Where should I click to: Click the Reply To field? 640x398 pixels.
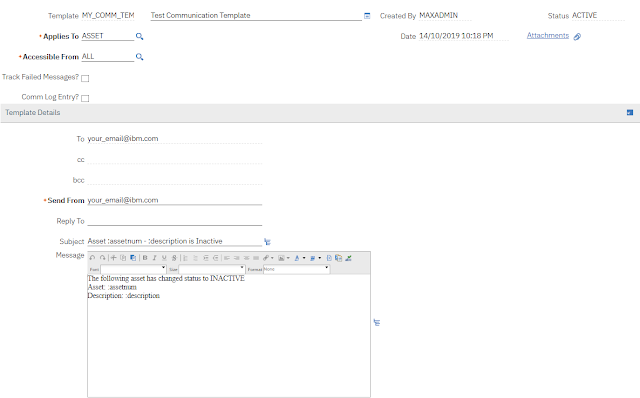(x=174, y=221)
